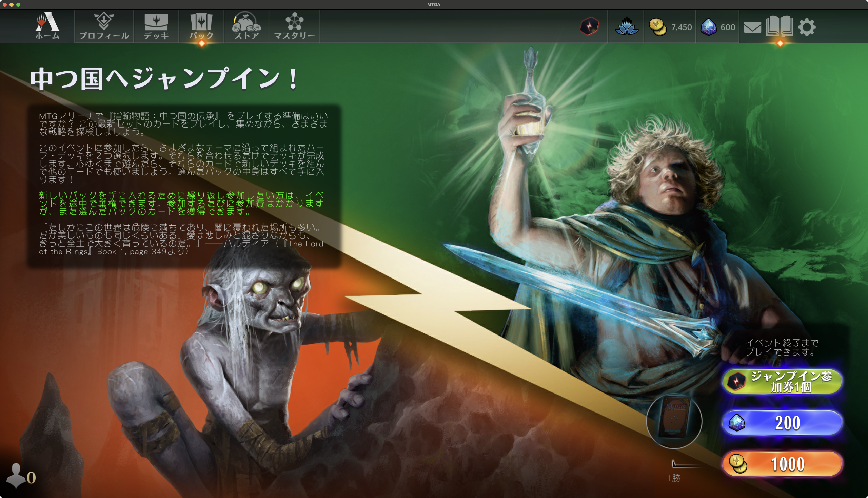The image size is (868, 498).
Task: Click the 7,450 gold balance
Action: pos(681,27)
